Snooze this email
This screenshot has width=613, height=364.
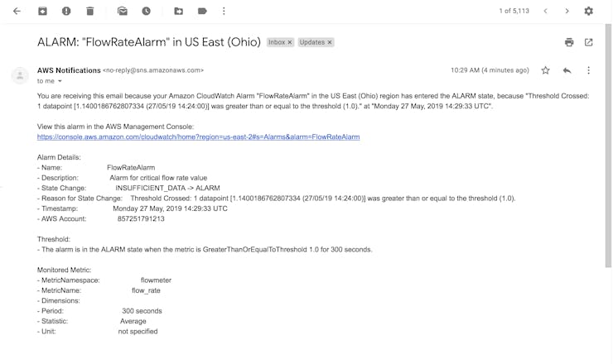[147, 11]
